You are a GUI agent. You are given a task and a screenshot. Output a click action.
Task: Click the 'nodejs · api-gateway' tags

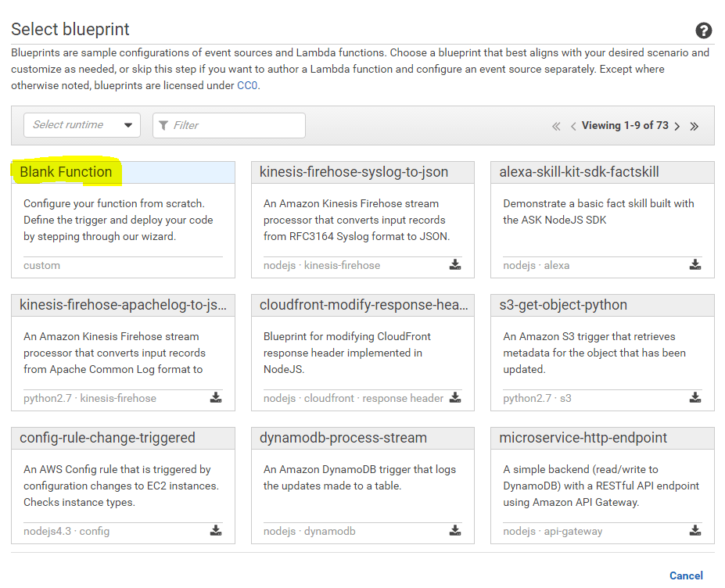click(x=552, y=531)
